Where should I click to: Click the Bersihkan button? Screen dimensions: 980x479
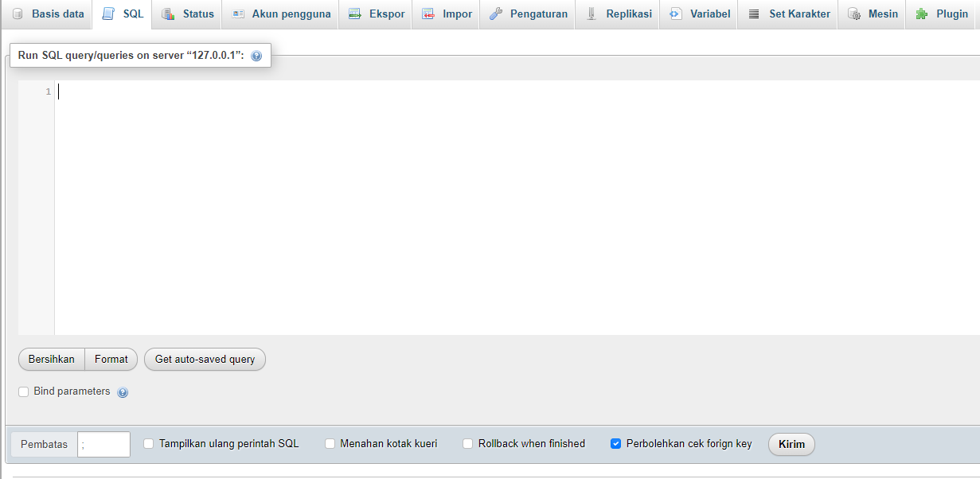point(50,359)
